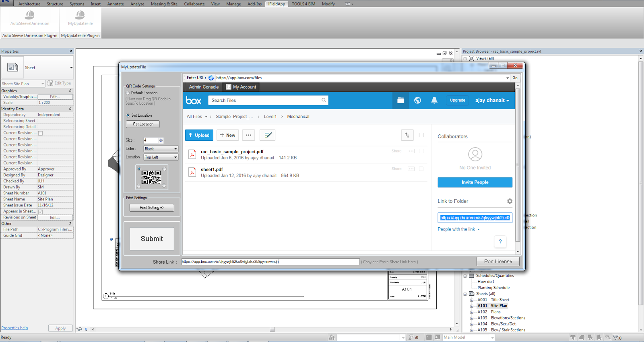The image size is (644, 342).
Task: Open the Collaborate ribbon tab
Action: (194, 4)
